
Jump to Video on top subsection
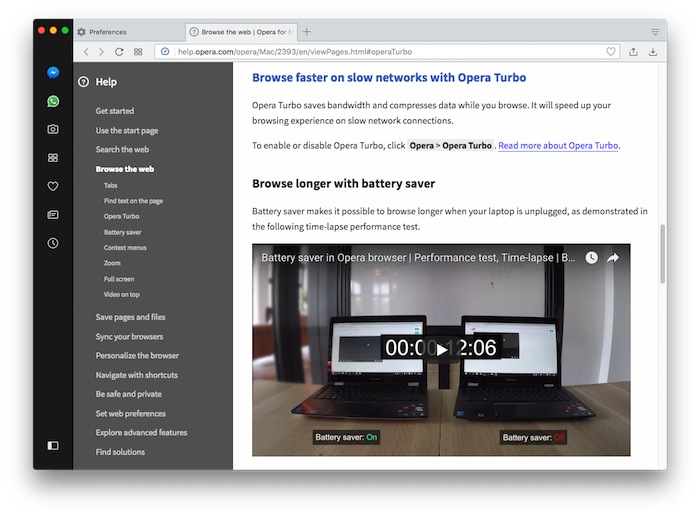pyautogui.click(x=121, y=295)
